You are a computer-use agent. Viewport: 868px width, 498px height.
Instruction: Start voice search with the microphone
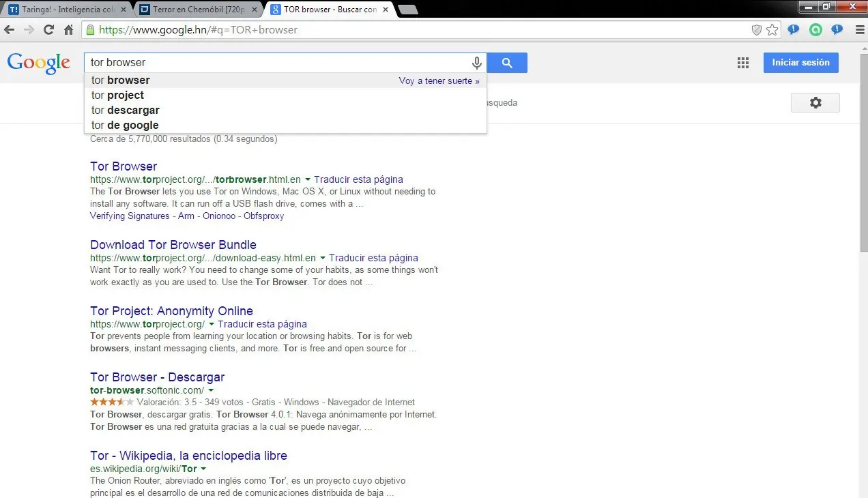point(477,63)
